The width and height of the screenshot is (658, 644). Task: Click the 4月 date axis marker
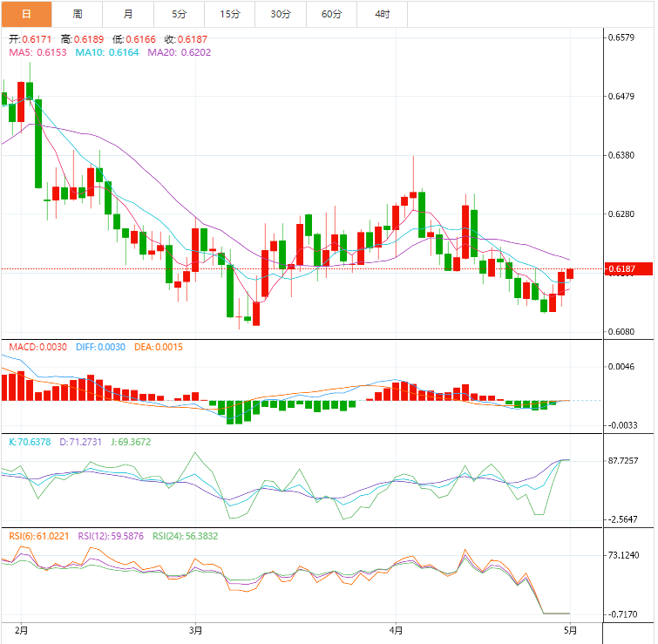(396, 630)
